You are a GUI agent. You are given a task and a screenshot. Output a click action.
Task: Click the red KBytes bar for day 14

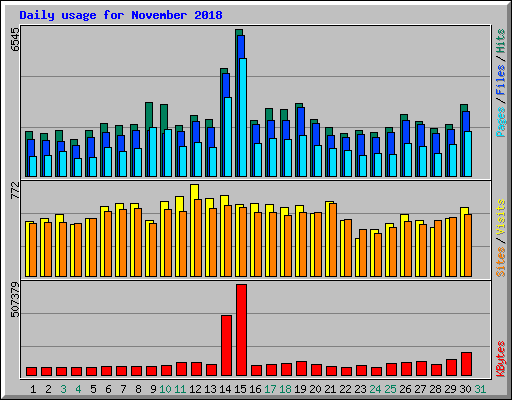(226, 345)
